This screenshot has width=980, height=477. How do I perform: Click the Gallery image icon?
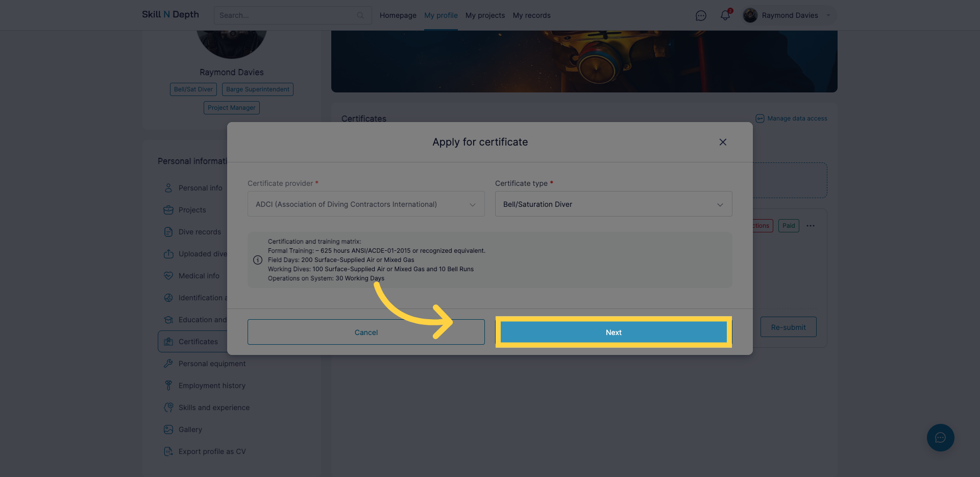click(x=168, y=430)
